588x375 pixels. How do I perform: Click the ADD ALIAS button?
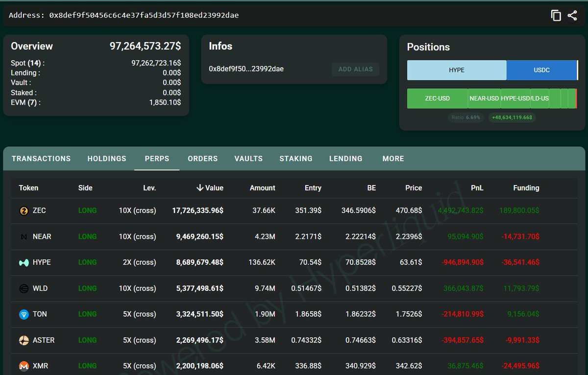point(355,69)
